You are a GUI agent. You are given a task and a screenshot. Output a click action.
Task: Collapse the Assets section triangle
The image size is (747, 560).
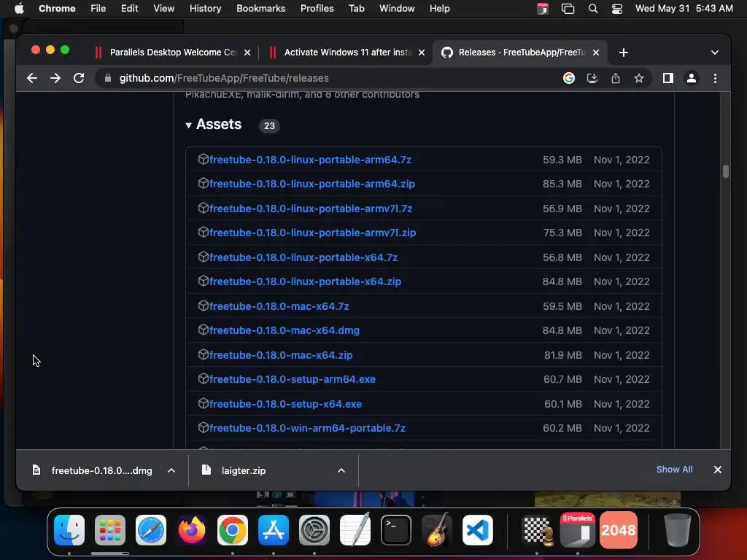click(189, 125)
